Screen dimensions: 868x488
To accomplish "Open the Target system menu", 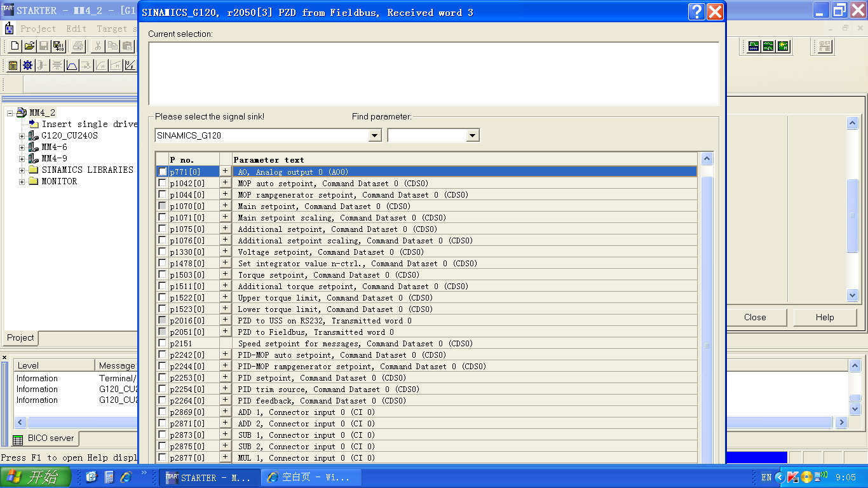I will point(116,29).
